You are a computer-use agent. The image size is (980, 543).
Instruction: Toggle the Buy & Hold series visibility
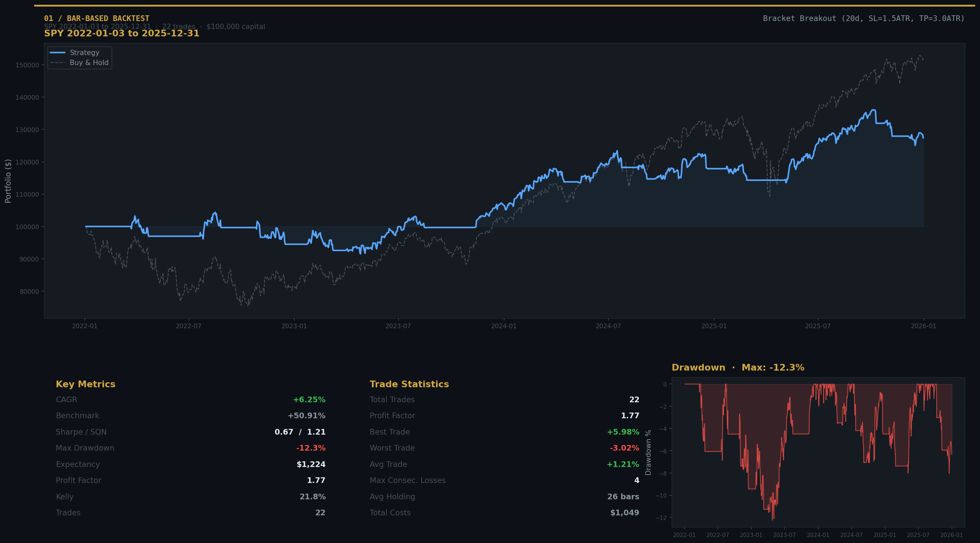point(88,62)
